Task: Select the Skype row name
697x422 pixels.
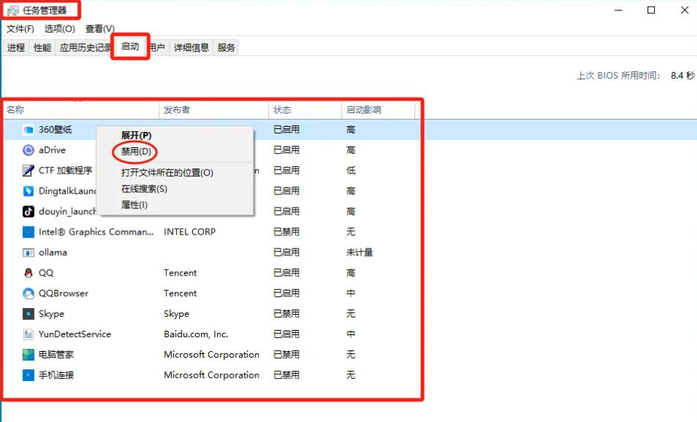Action: coord(52,314)
